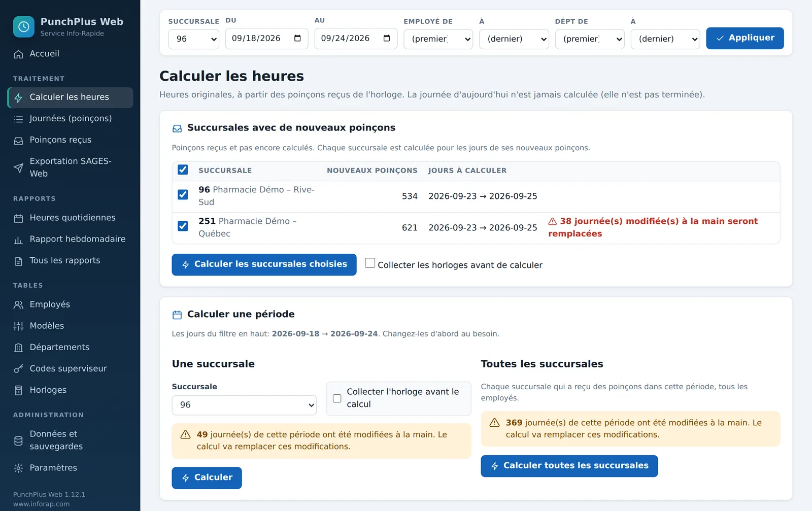Screen dimensions: 812x511
Task: Open the Succursale filter dropdown at top
Action: coord(193,39)
